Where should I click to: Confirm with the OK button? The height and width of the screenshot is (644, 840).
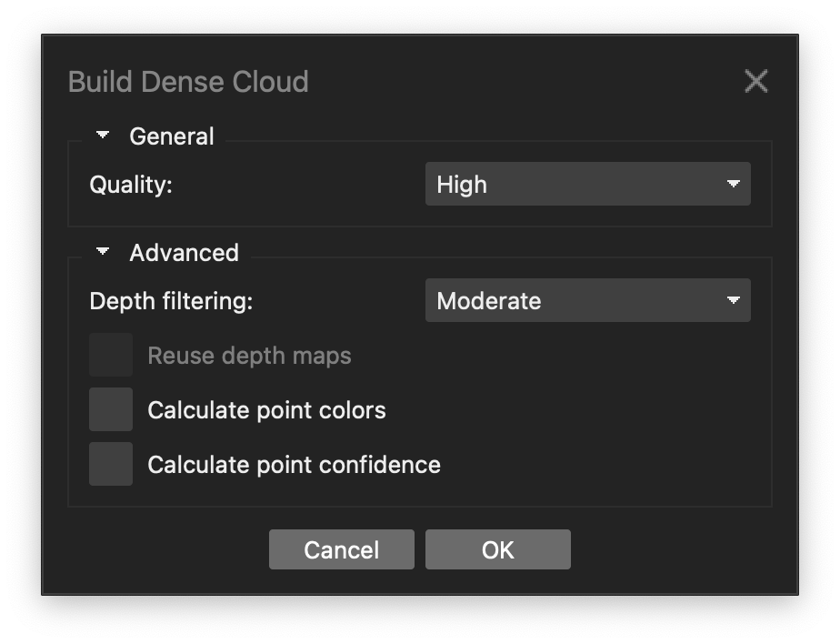pos(498,549)
